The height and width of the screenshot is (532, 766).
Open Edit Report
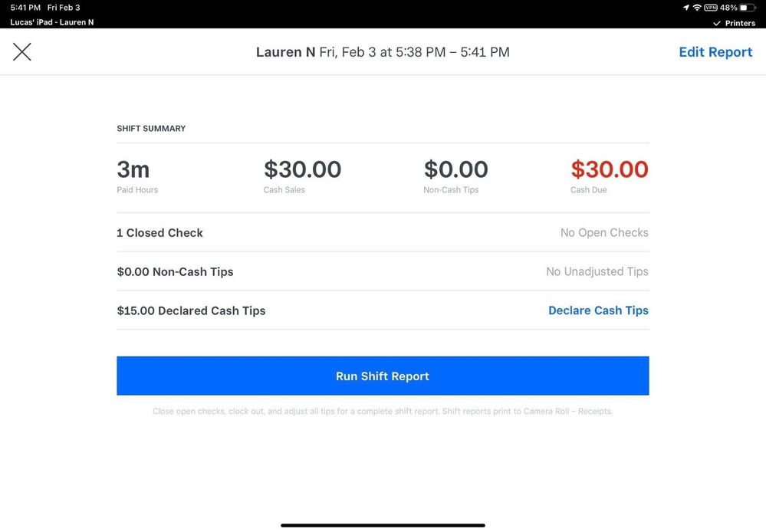(715, 52)
